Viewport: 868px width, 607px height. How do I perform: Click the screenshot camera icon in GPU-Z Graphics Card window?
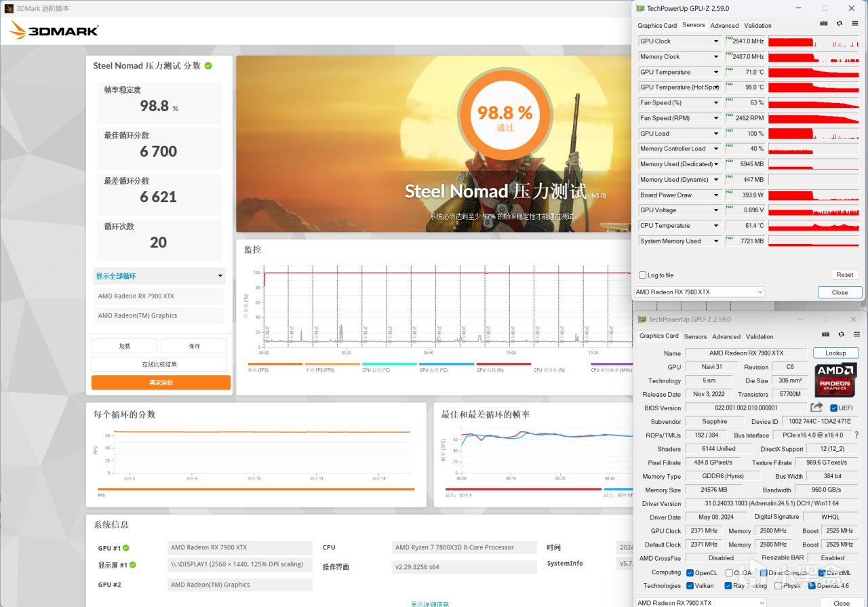tap(825, 334)
